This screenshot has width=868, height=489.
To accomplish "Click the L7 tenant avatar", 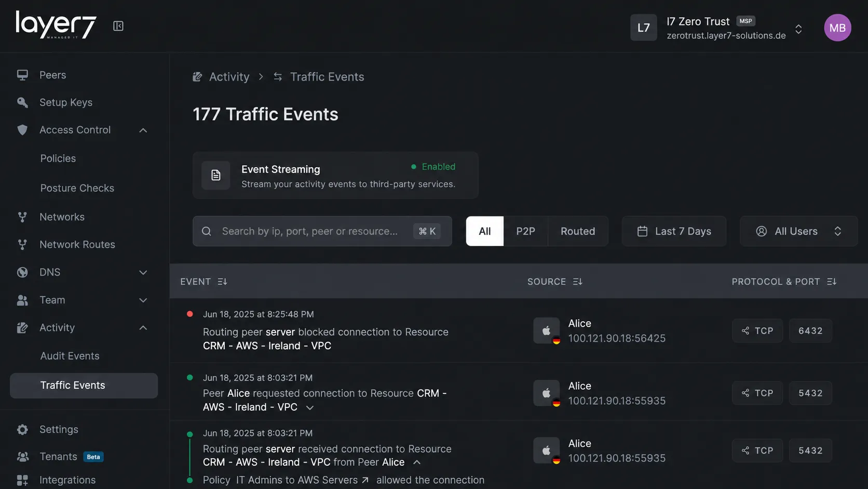I will pyautogui.click(x=644, y=28).
